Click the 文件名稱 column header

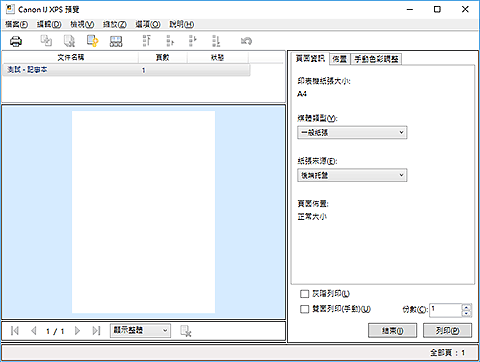click(x=71, y=58)
